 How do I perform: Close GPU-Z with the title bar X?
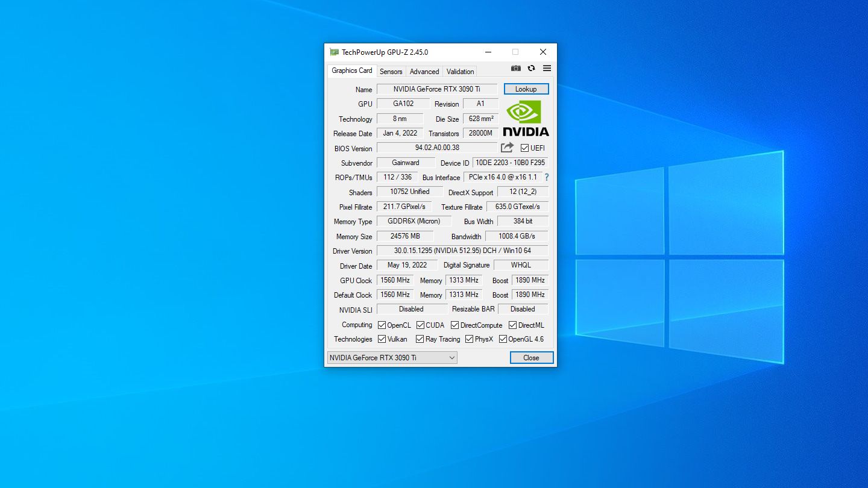[542, 52]
